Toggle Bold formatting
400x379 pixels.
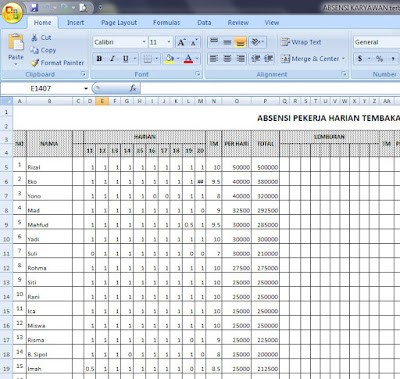[99, 59]
